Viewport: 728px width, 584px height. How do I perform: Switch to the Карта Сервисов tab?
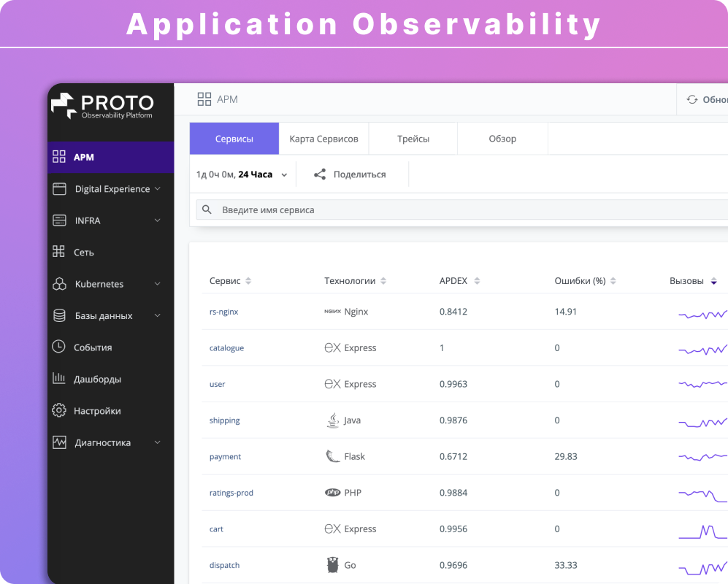323,138
